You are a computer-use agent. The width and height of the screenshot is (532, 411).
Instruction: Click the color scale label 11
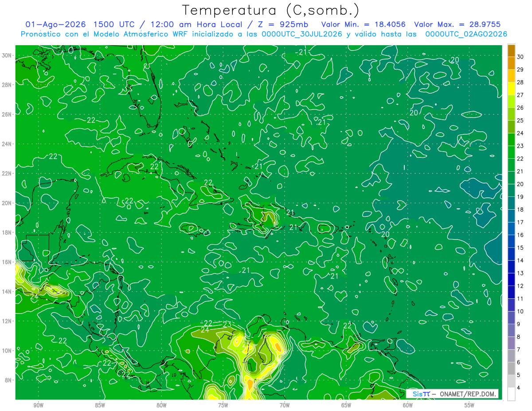[520, 299]
